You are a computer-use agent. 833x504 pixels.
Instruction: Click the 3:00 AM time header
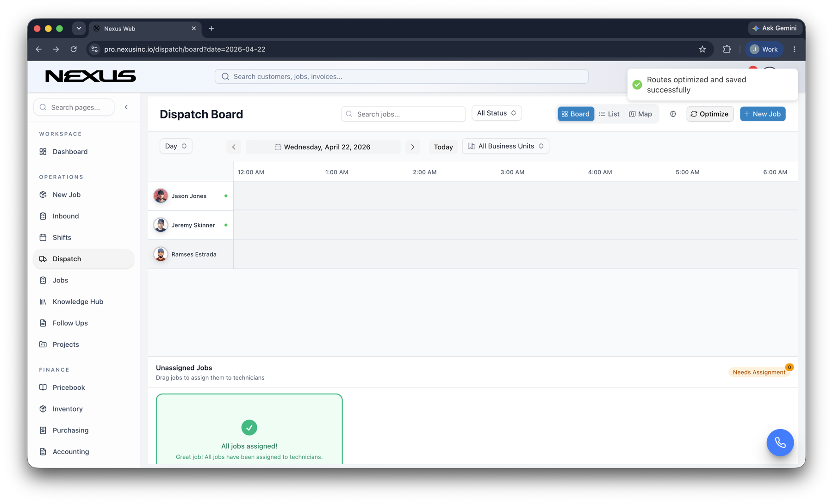(x=512, y=172)
